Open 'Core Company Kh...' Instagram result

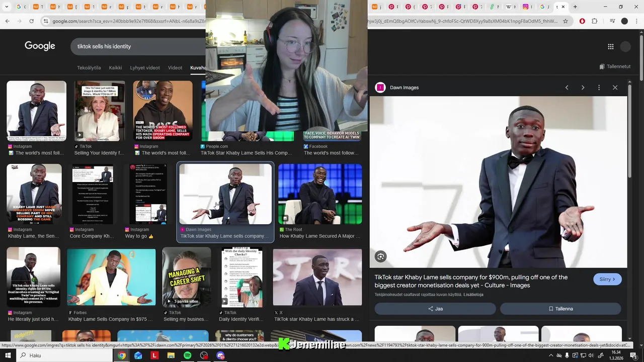coord(93,202)
